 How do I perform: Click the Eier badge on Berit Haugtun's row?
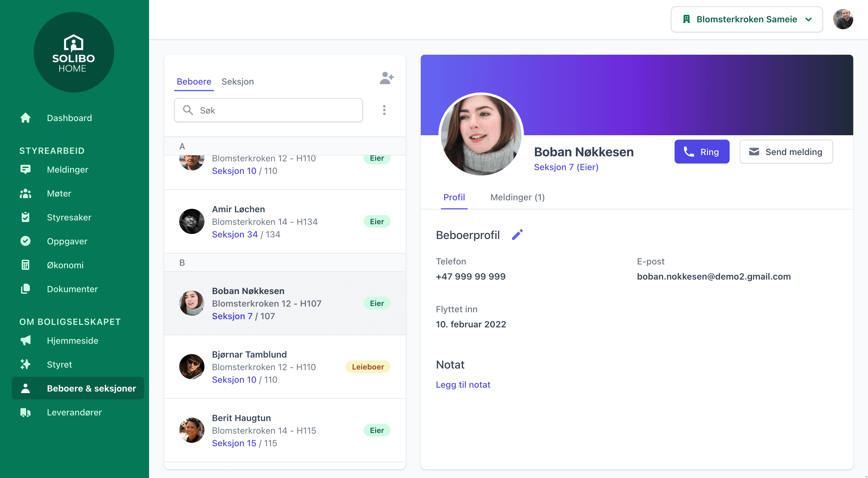coord(377,431)
